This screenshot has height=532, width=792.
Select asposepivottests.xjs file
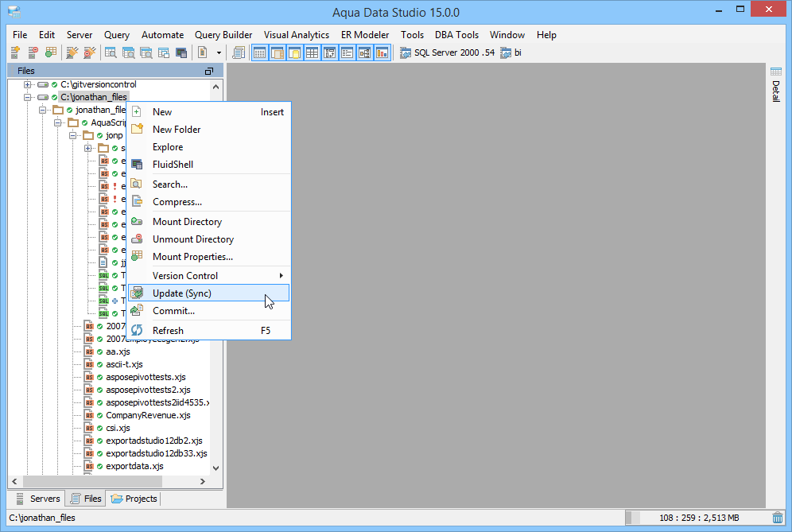pos(146,377)
